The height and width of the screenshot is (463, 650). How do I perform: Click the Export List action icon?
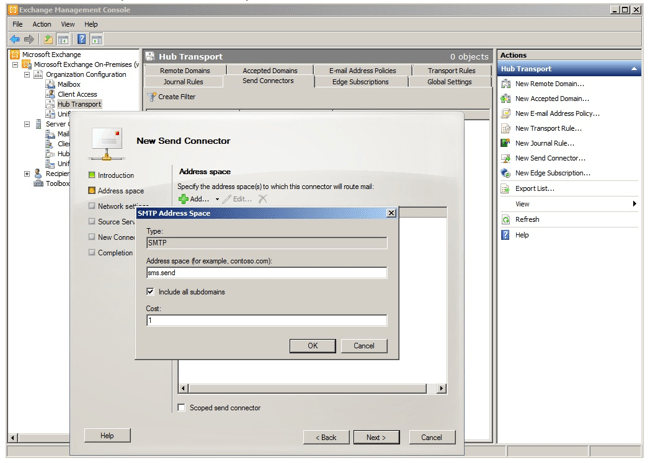click(x=505, y=189)
